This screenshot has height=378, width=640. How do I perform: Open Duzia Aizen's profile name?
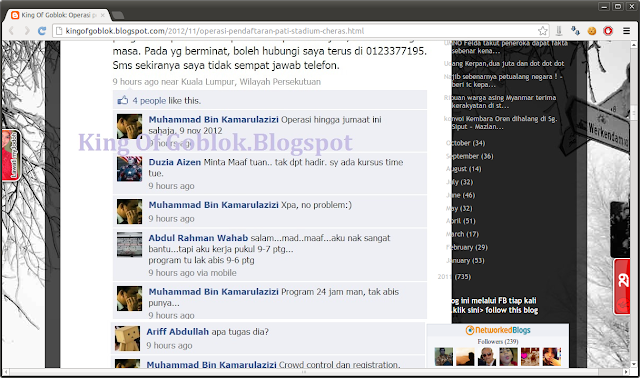175,162
